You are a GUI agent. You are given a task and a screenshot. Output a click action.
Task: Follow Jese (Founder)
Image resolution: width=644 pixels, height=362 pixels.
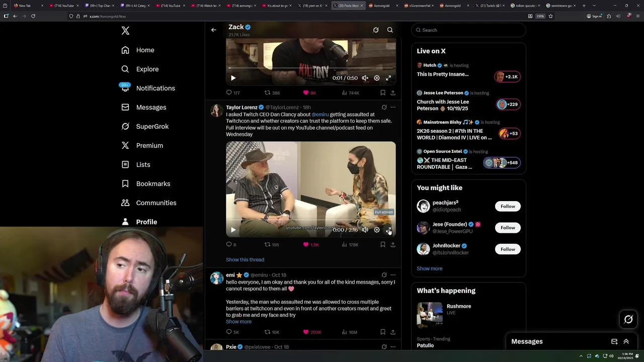coord(508,228)
